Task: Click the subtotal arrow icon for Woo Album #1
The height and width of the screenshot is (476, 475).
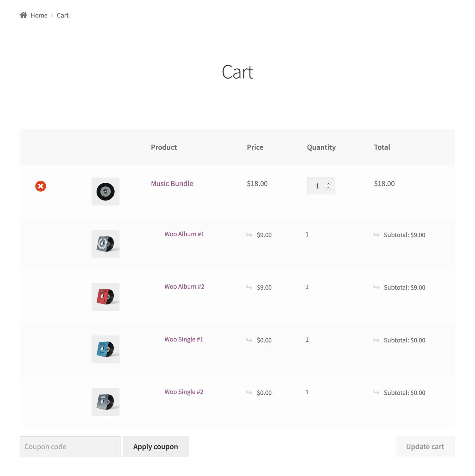Action: pos(377,235)
